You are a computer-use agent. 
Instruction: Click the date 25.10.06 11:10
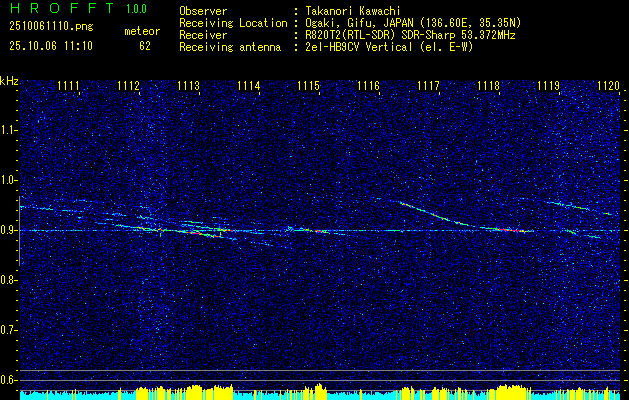(x=51, y=46)
